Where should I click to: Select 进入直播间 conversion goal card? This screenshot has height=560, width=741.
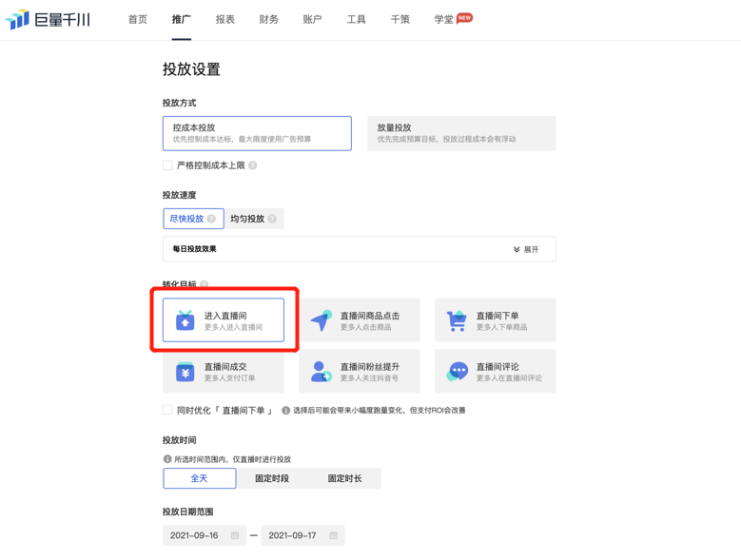tap(224, 319)
